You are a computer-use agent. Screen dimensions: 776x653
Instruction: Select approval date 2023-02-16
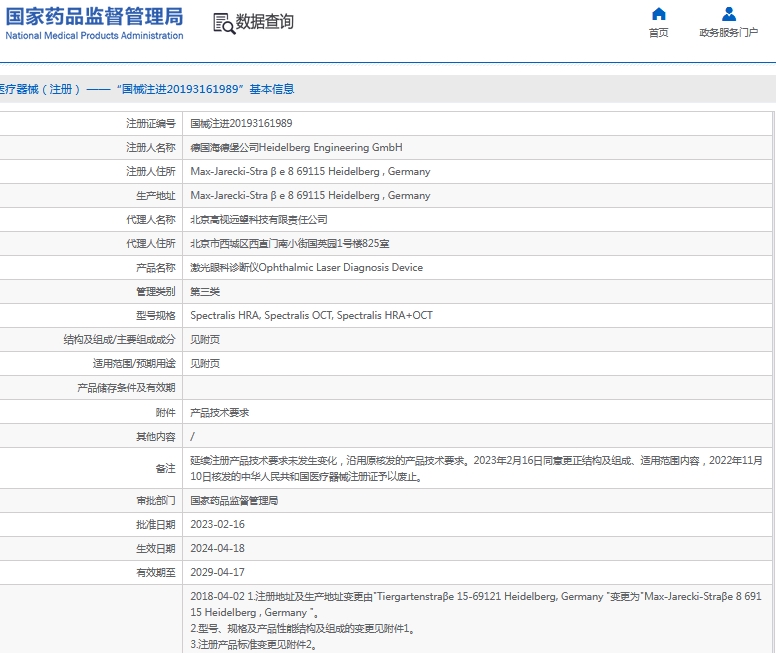(x=217, y=524)
